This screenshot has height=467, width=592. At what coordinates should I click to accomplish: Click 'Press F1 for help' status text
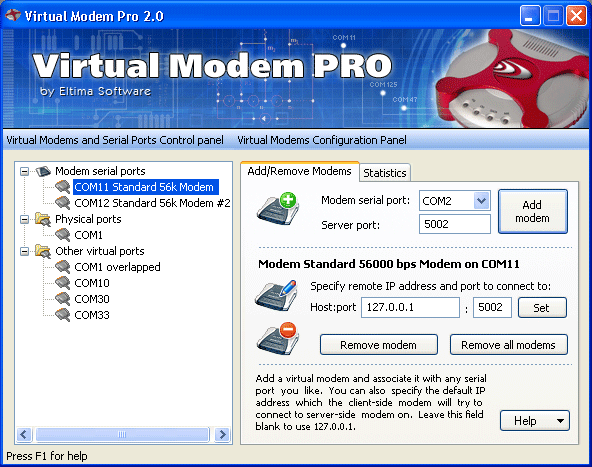[x=47, y=456]
